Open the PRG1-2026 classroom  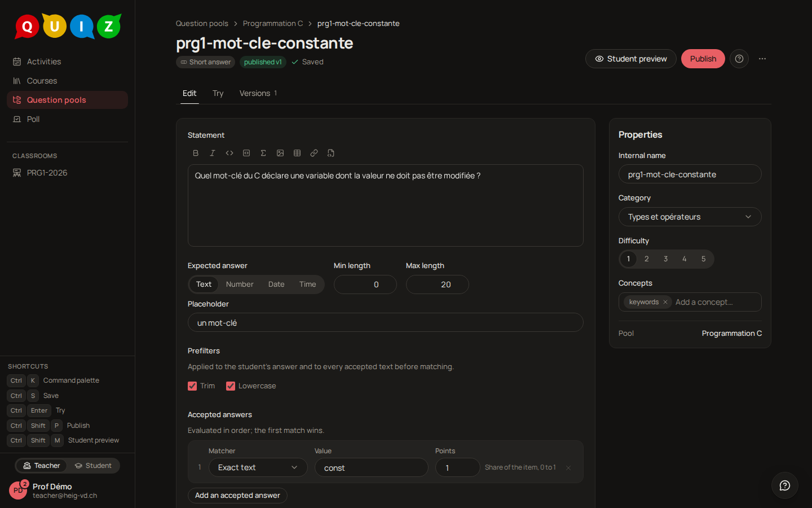[x=67, y=173]
